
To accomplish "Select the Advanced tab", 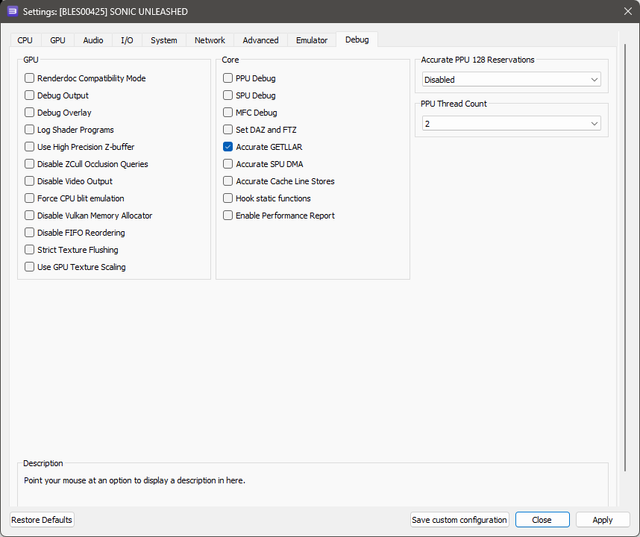I will (x=260, y=40).
